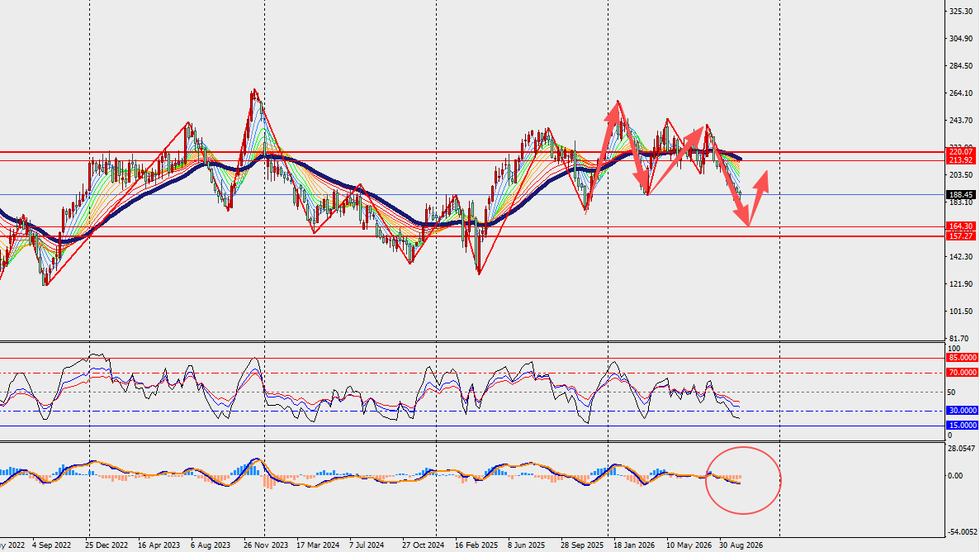Click the 16 Apr 2023 date label
980x552 pixels.
tap(159, 545)
